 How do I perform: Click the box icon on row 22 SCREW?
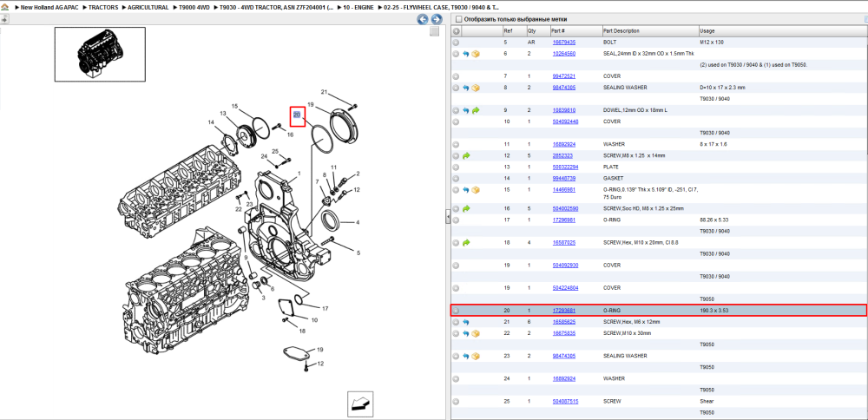[x=476, y=333]
